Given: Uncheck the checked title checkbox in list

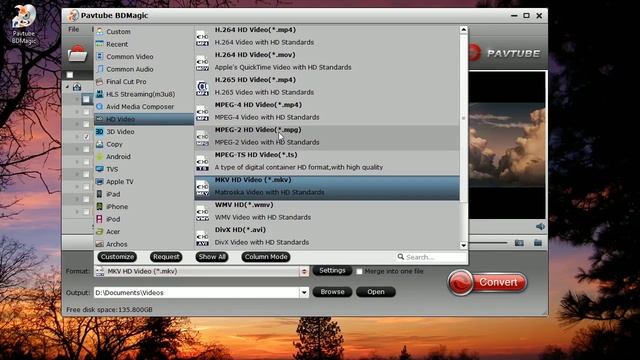Looking at the screenshot, I should point(86,137).
